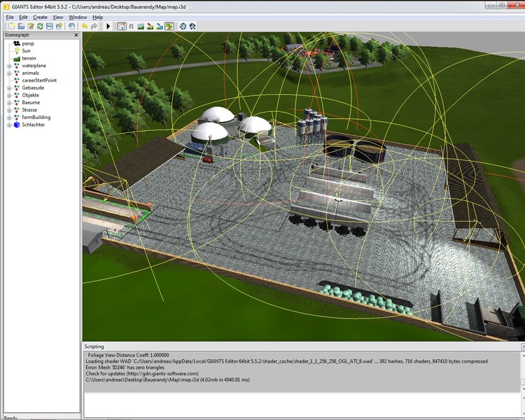Click the transform group icon beside Strasse
525x420 pixels.
(17, 110)
